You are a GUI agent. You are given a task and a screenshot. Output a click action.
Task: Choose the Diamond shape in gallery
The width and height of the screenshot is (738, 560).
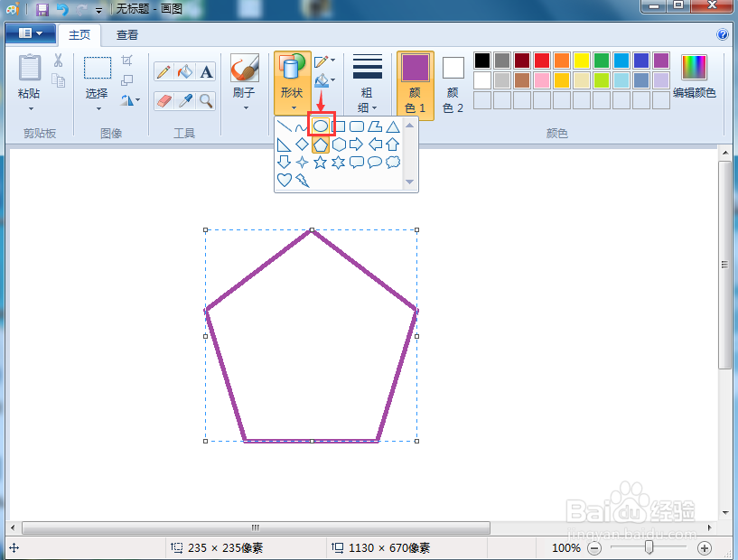[x=302, y=145]
